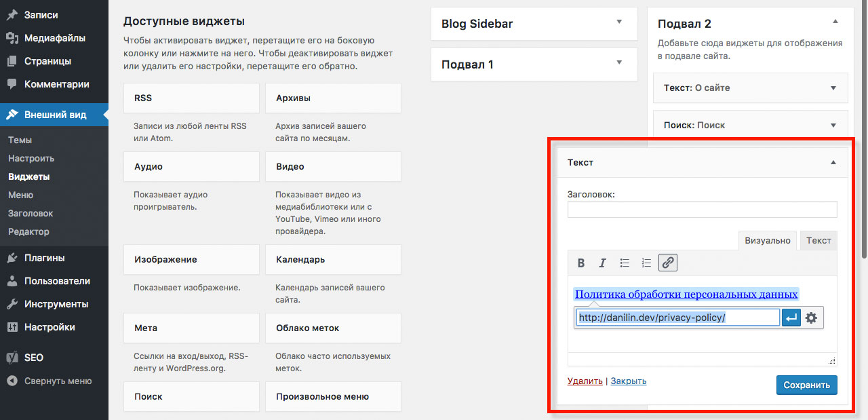This screenshot has width=868, height=420.
Task: Select the Архивы available widget
Action: (x=333, y=98)
